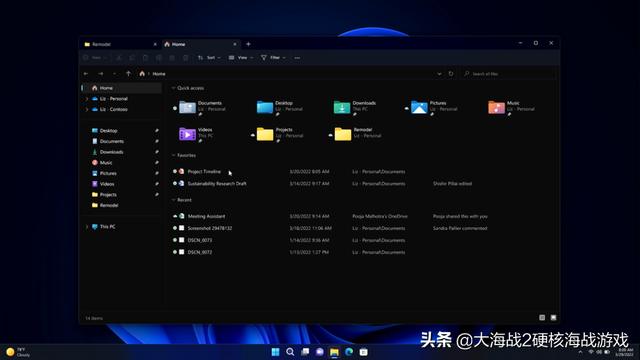Open Microsoft Store from the taskbar
The height and width of the screenshot is (360, 640).
pos(364,352)
